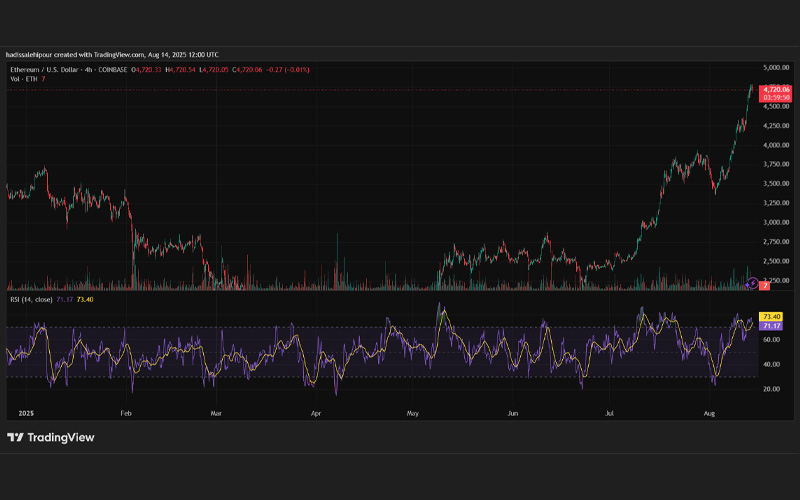Click the 3,500.00 price axis label
The width and height of the screenshot is (800, 500).
click(x=776, y=184)
